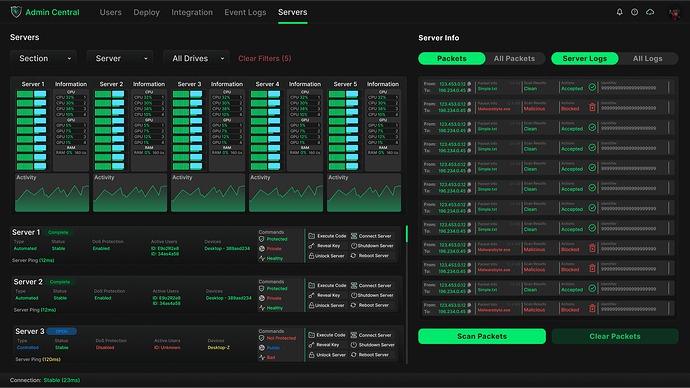Shutdown Server 2 via power icon
The height and width of the screenshot is (388, 690).
pos(372,296)
